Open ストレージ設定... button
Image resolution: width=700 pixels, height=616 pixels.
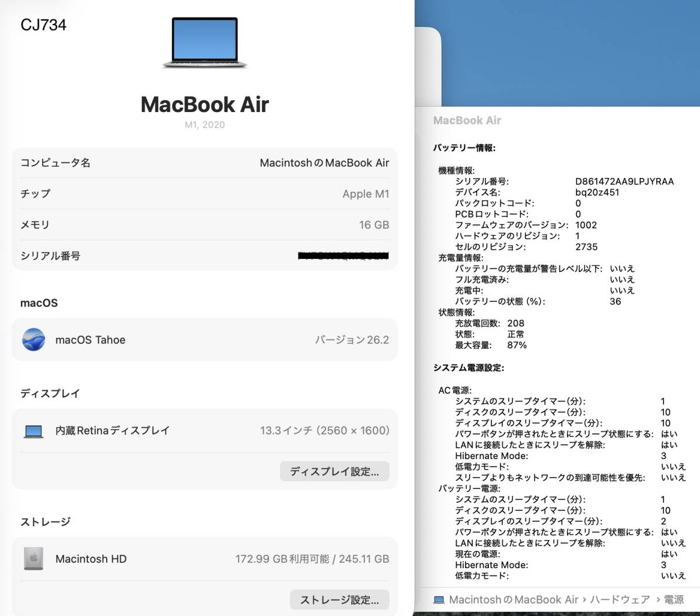339,600
